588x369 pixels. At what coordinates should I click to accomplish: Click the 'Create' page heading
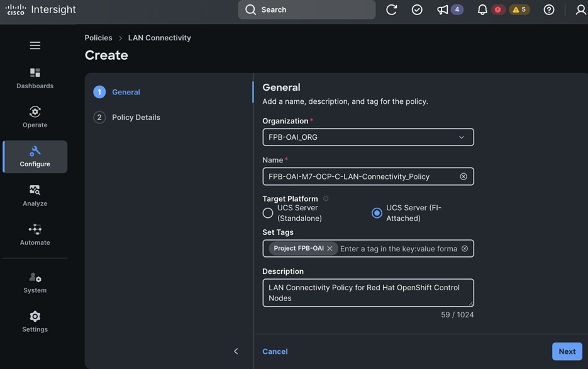tap(106, 55)
